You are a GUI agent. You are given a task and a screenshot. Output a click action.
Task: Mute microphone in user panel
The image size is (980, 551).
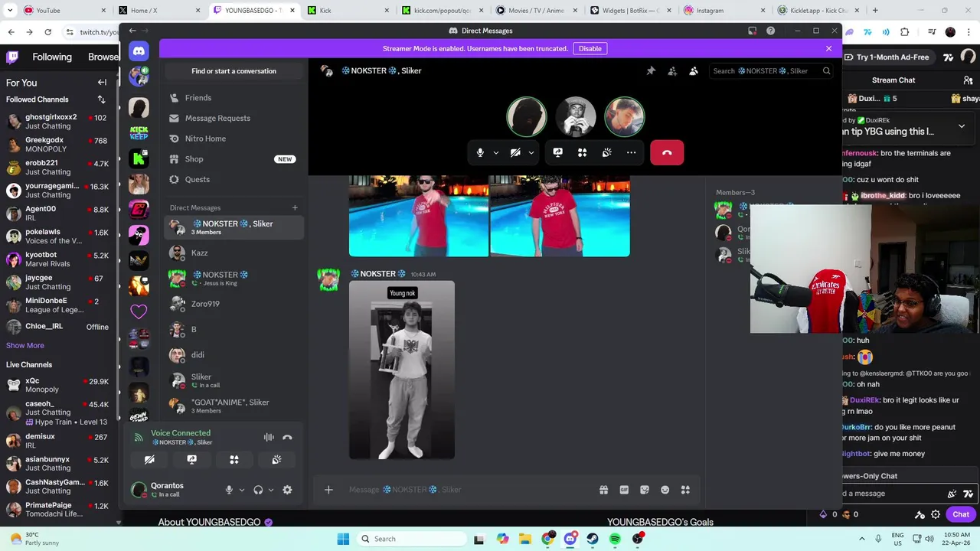(229, 490)
